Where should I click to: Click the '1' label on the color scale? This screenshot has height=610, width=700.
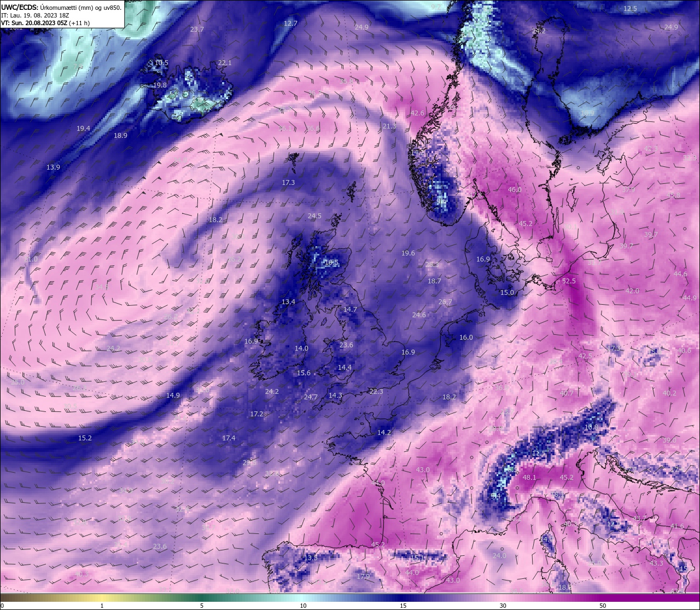point(102,606)
